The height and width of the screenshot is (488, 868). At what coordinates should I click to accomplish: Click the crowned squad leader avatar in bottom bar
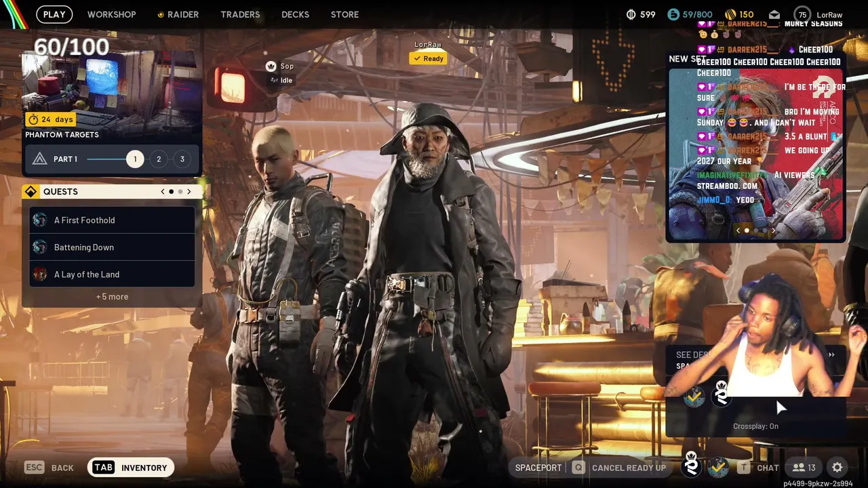point(691,466)
